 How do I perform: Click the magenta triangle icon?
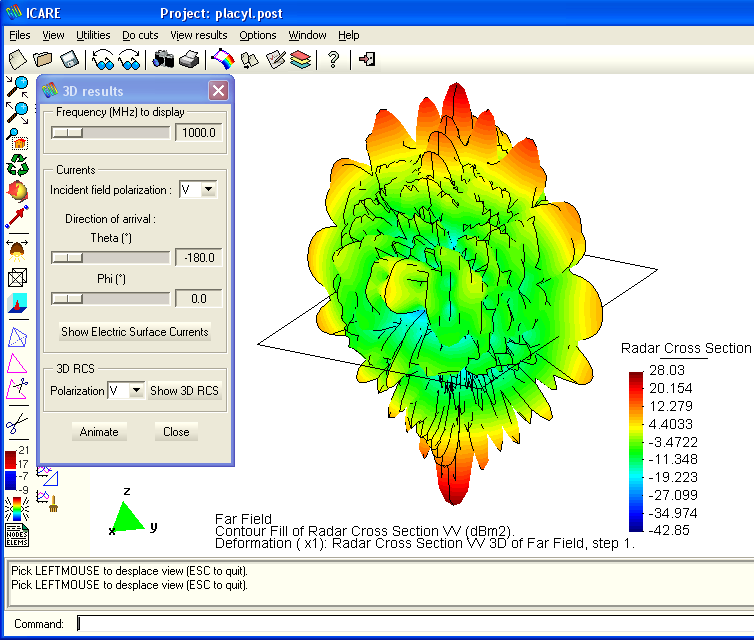[17, 364]
